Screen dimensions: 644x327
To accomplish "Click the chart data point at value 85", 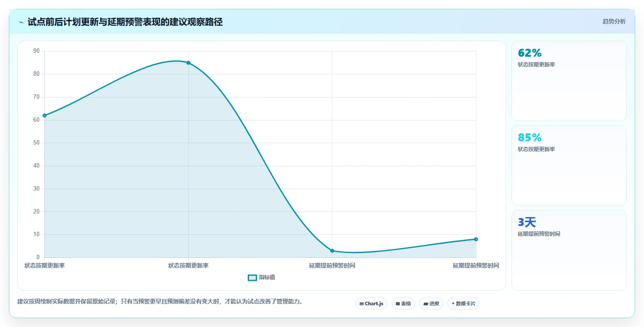I will click(188, 63).
